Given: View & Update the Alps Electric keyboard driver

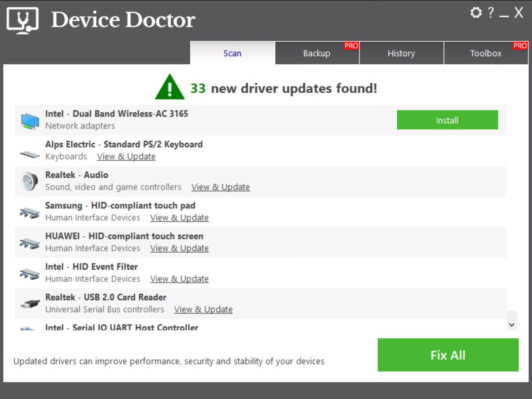Looking at the screenshot, I should click(126, 156).
